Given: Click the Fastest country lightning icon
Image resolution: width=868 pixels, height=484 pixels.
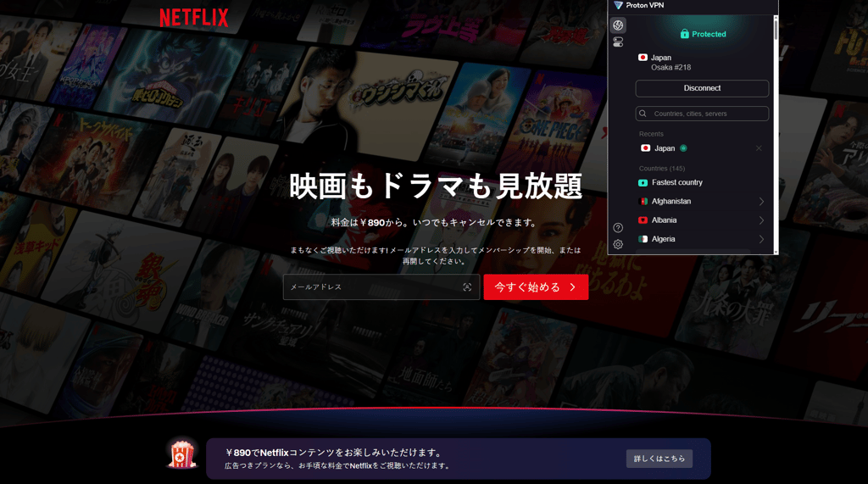Looking at the screenshot, I should [x=643, y=182].
